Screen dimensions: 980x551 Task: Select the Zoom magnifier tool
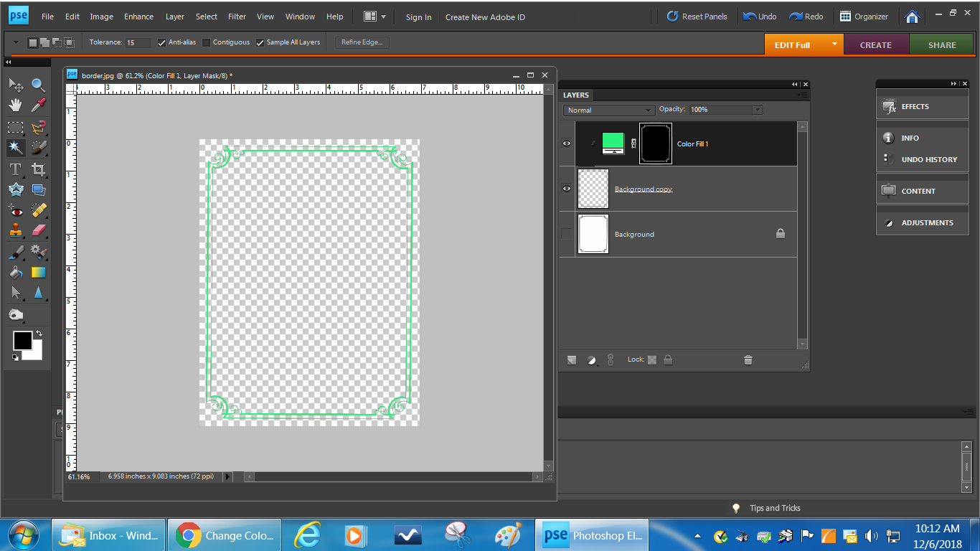38,85
